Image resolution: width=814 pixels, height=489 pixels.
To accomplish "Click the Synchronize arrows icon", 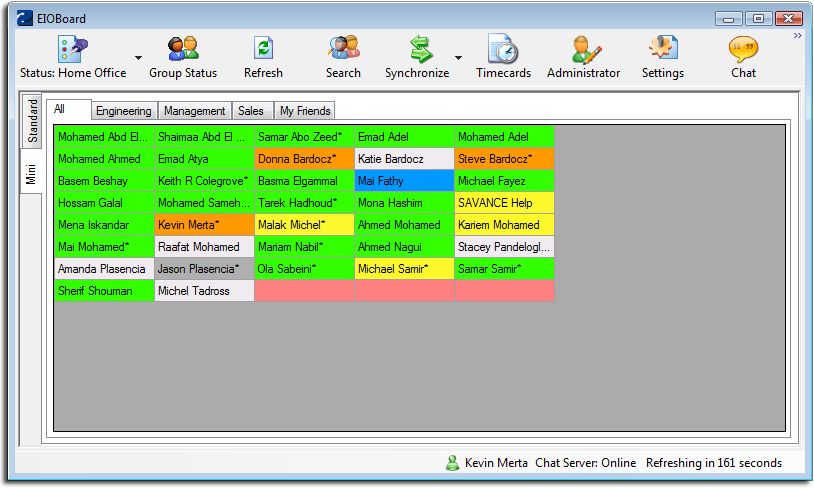I will [x=420, y=49].
